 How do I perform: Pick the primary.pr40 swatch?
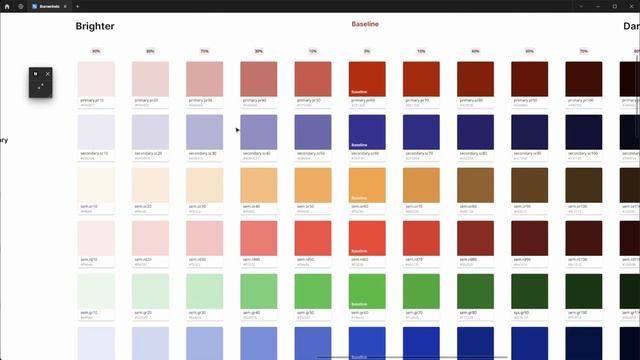tap(259, 79)
